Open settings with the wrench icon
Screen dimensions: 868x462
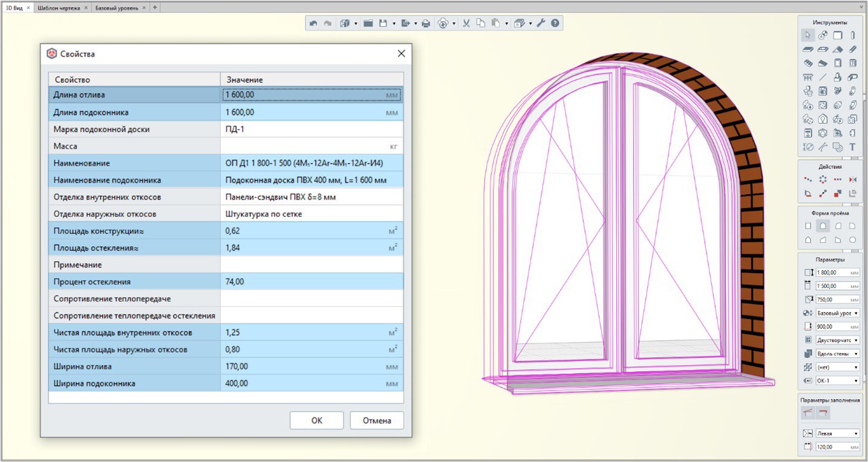[x=541, y=23]
